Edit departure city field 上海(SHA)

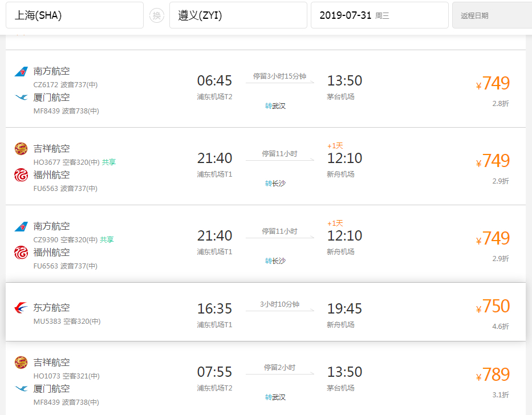coord(75,15)
